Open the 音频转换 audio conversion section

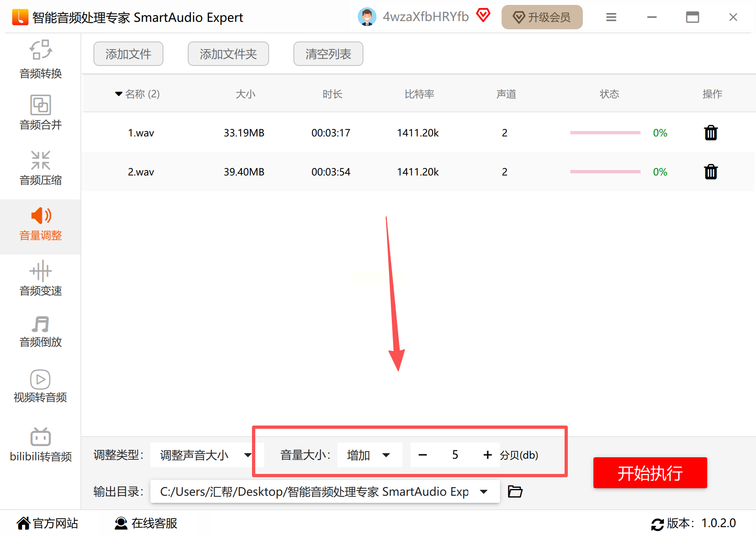point(41,59)
